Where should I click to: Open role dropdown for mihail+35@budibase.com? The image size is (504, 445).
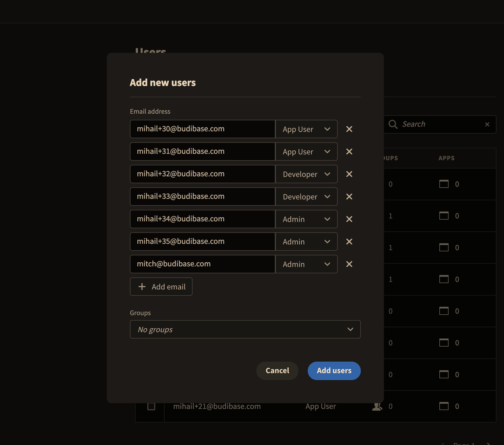point(306,242)
